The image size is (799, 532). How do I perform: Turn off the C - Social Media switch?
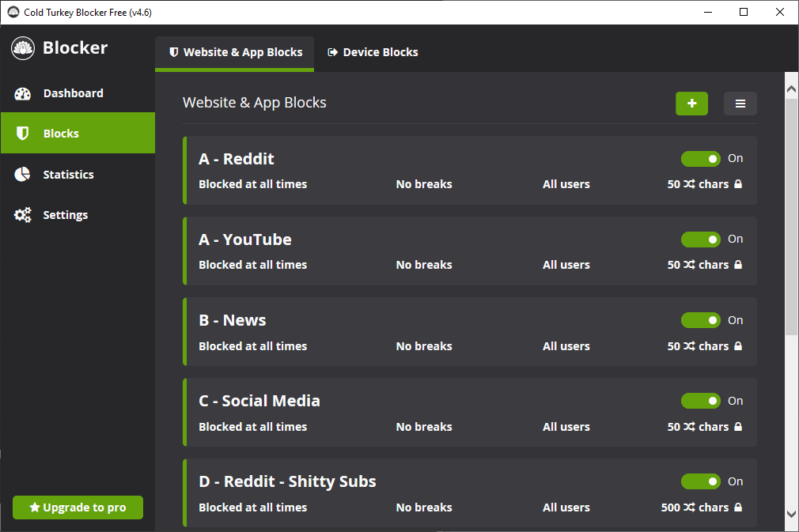pyautogui.click(x=701, y=401)
